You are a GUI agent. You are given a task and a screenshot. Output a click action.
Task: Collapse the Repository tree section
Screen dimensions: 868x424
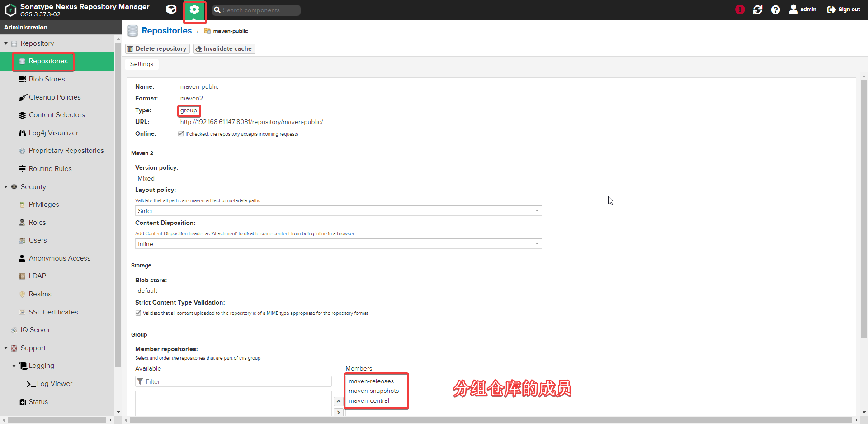pos(6,43)
